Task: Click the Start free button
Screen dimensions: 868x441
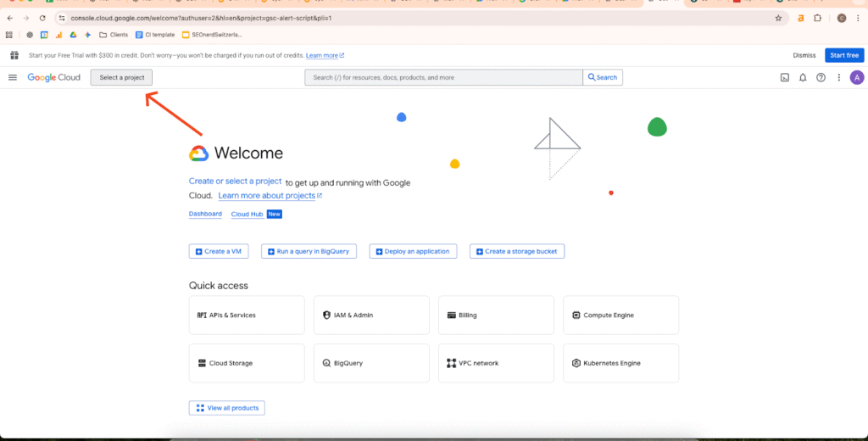Action: tap(844, 55)
